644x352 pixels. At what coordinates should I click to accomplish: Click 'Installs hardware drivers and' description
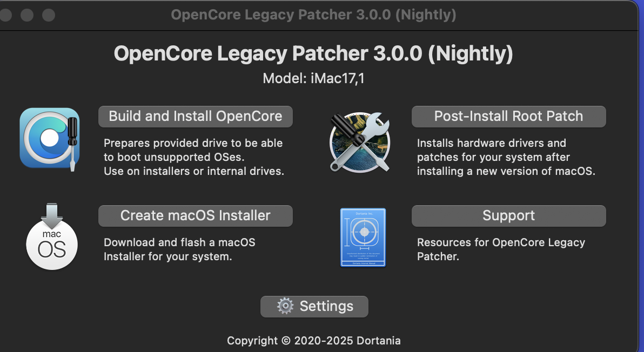tap(492, 143)
